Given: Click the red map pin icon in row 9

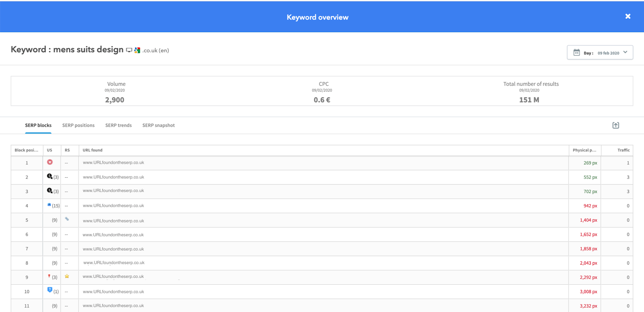Looking at the screenshot, I should pos(49,276).
